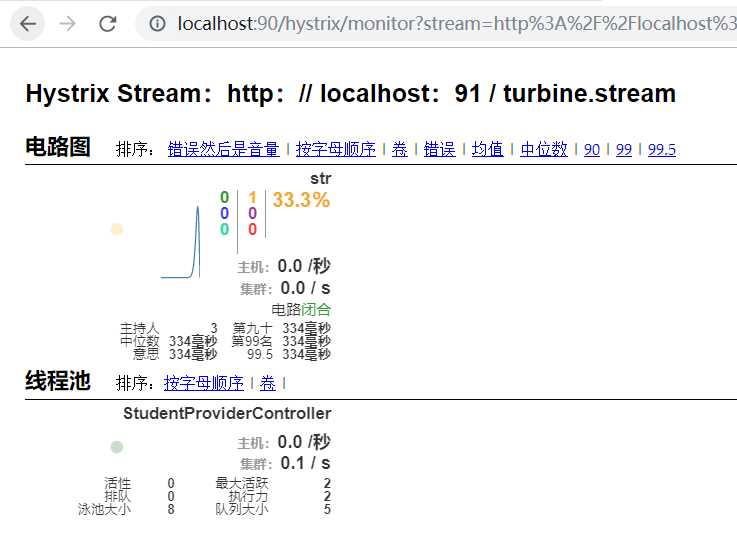Screen dimensions: 737x557
Task: Sort circuits by 错误 link
Action: (439, 149)
